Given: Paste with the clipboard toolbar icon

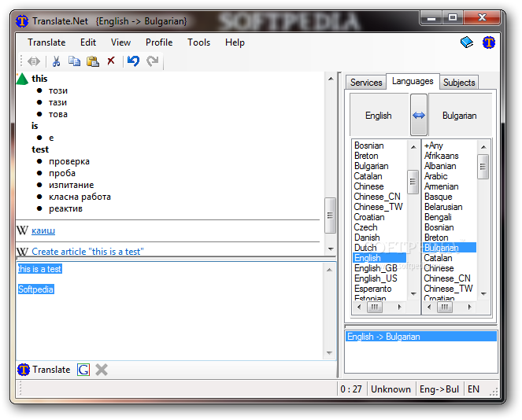Looking at the screenshot, I should coord(93,61).
